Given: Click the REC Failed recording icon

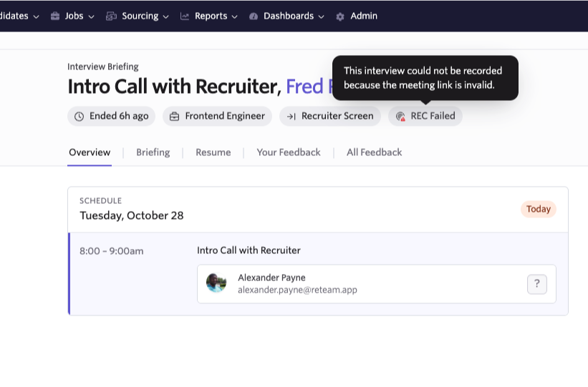Looking at the screenshot, I should [x=400, y=117].
